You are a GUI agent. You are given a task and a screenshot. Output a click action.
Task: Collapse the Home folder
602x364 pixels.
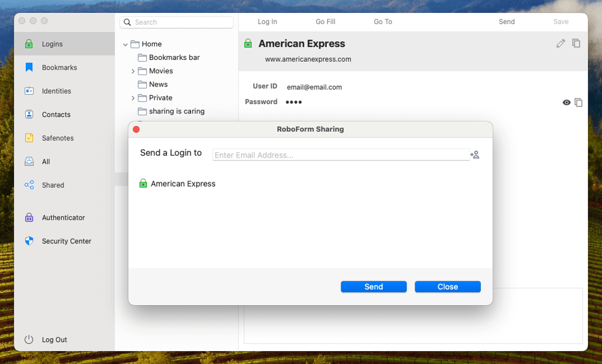[125, 45]
